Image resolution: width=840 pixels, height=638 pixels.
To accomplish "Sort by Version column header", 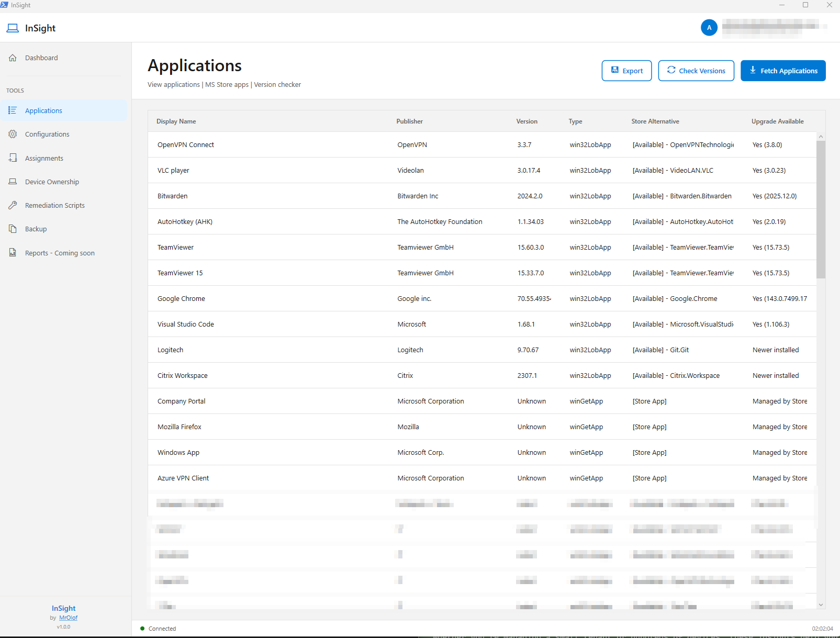I will click(x=527, y=121).
